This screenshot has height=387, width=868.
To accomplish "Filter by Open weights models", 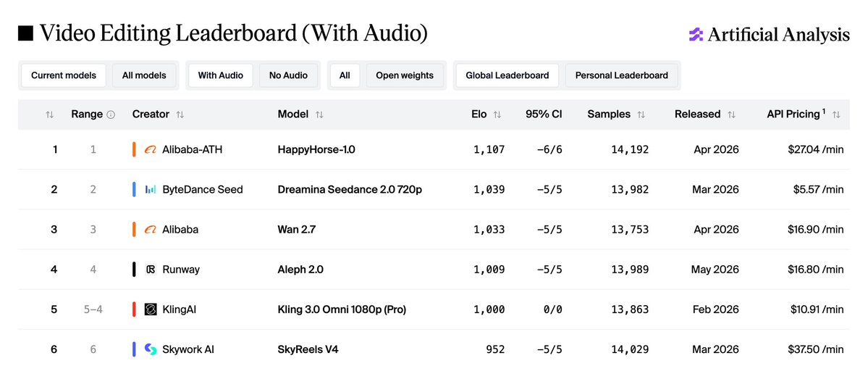I will tap(405, 75).
